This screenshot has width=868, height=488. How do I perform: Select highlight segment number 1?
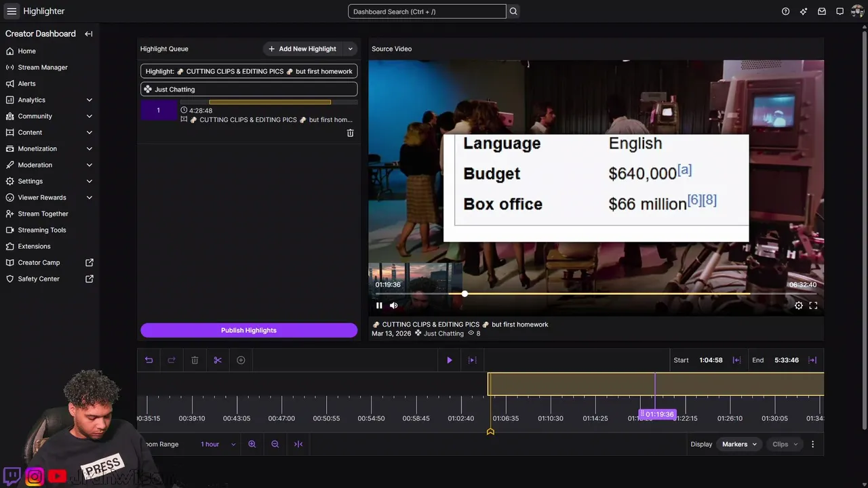159,110
